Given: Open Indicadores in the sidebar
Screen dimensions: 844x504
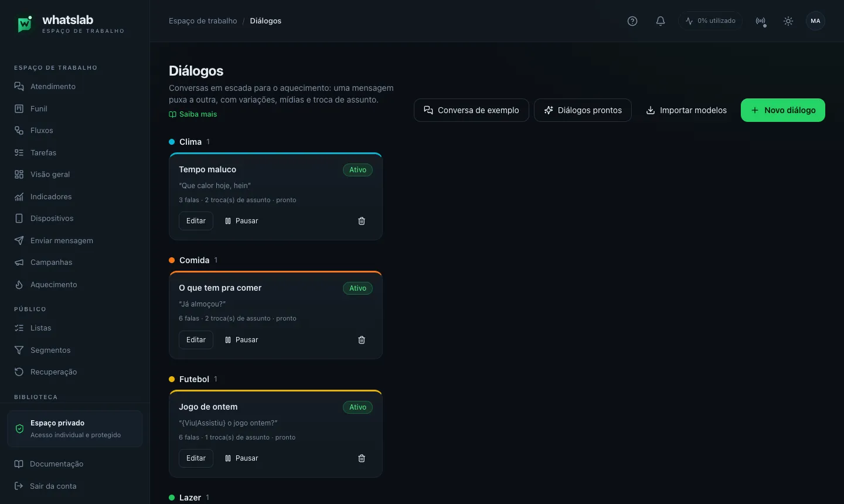Looking at the screenshot, I should 75,196.
